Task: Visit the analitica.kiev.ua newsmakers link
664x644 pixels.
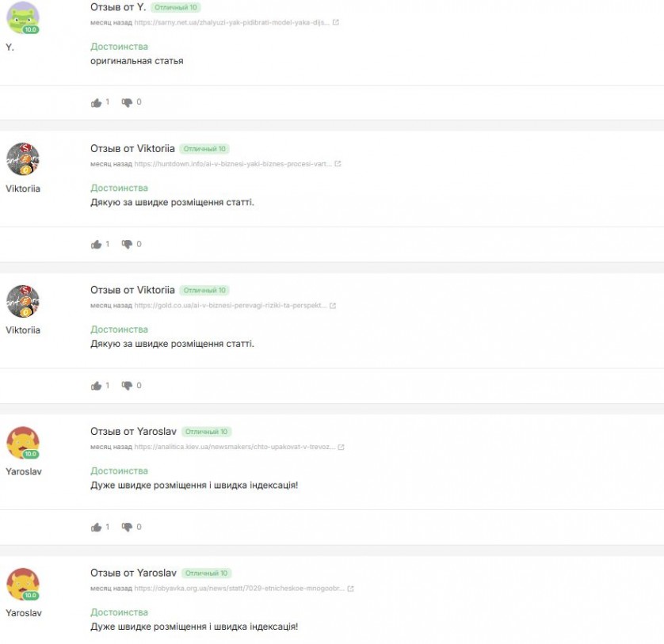Action: point(235,447)
